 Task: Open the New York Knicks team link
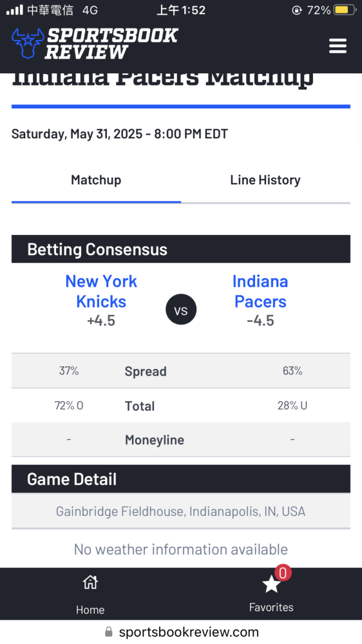click(101, 291)
